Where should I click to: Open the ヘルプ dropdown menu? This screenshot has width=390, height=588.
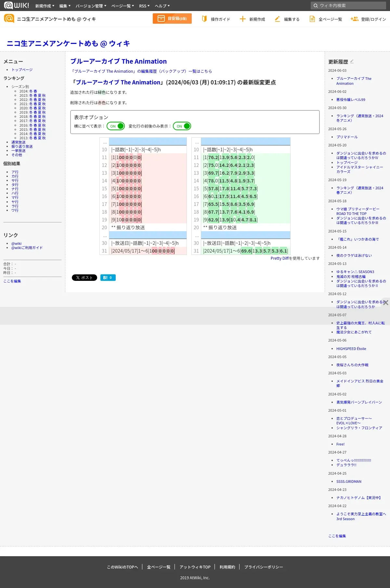(162, 6)
